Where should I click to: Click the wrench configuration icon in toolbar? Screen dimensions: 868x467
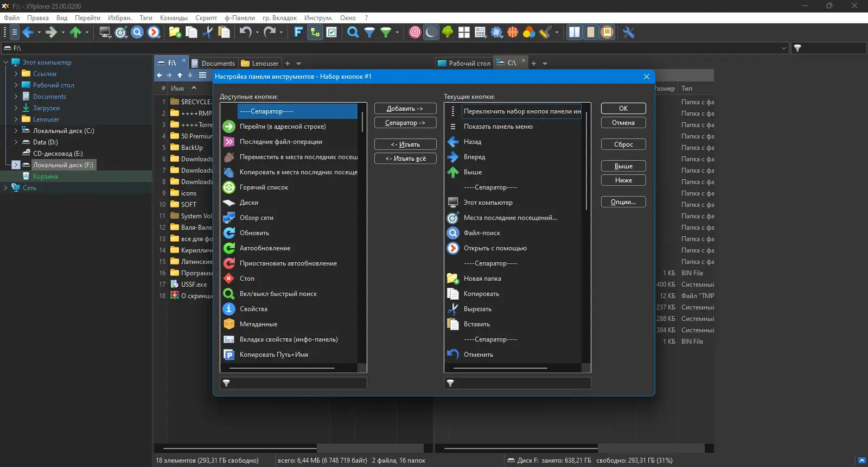tap(629, 33)
